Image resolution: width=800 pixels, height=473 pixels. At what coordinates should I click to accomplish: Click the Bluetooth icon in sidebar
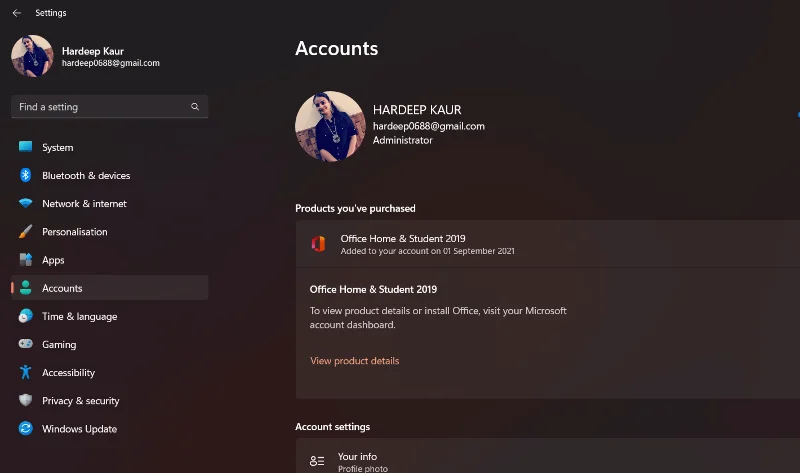[x=26, y=175]
